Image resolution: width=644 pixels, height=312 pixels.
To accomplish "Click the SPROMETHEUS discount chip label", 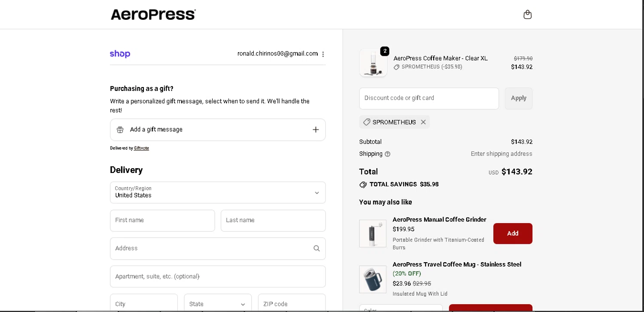I will click(x=394, y=122).
